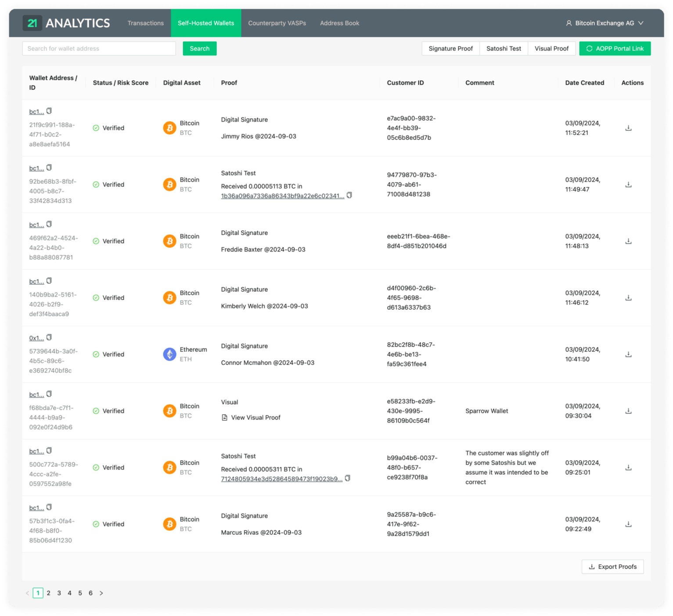Screen dimensions: 673x616
Task: Open the Transactions tab
Action: 145,23
